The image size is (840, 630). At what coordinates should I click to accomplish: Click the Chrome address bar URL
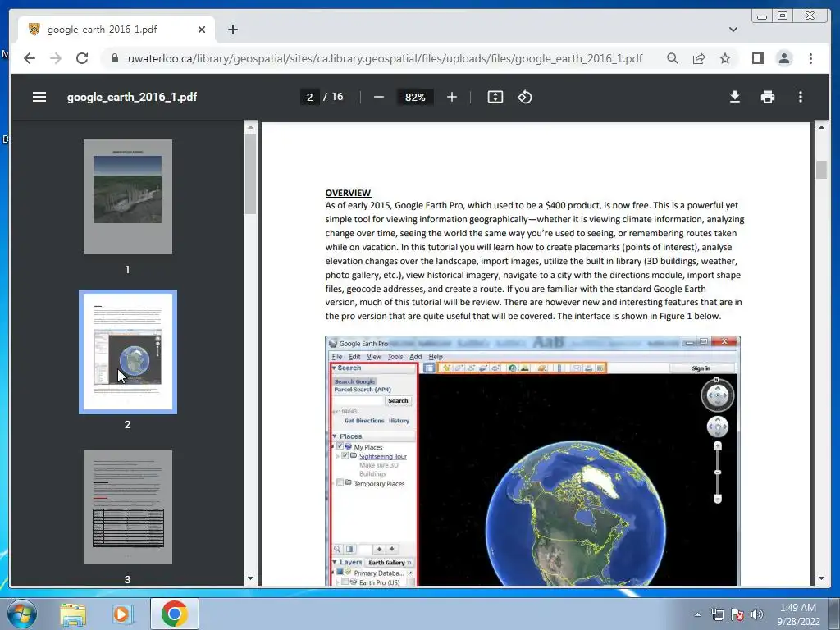(x=385, y=58)
